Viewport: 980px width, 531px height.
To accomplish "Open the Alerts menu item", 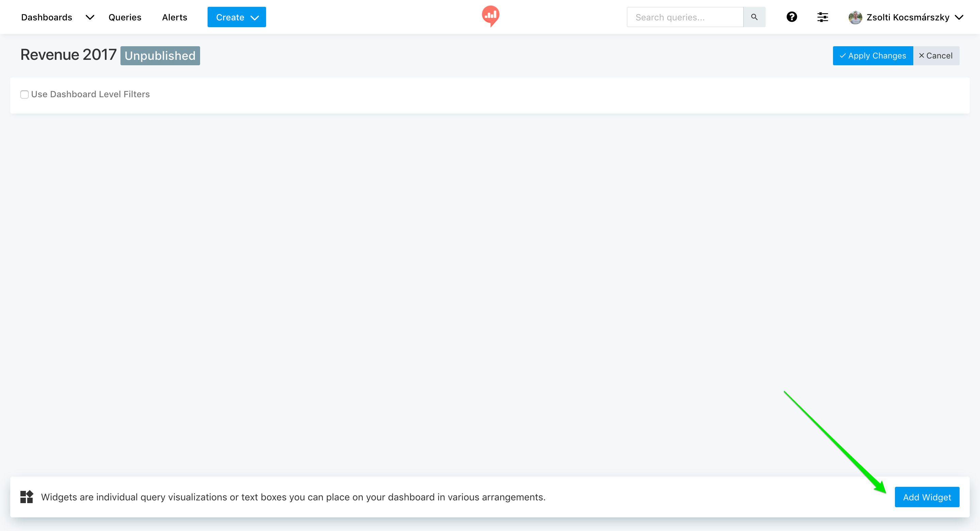I will [175, 17].
